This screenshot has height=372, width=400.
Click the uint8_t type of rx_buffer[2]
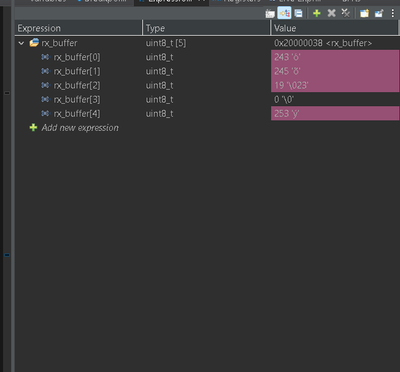159,85
